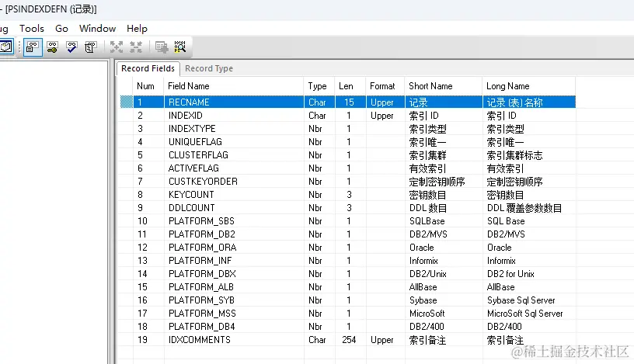Click the 'AllBase' short name cell
The width and height of the screenshot is (634, 364).
tap(423, 287)
